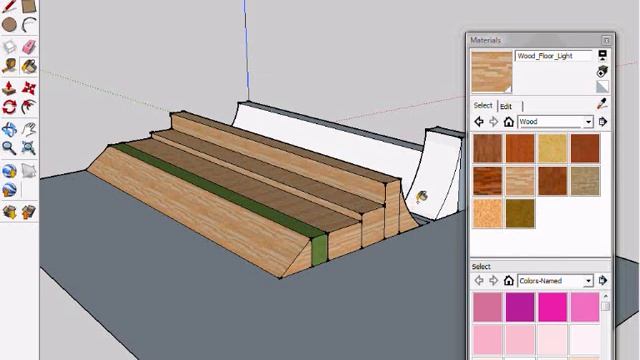This screenshot has width=640, height=360.
Task: Pick the Sample Paint eyedropper
Action: point(602,104)
